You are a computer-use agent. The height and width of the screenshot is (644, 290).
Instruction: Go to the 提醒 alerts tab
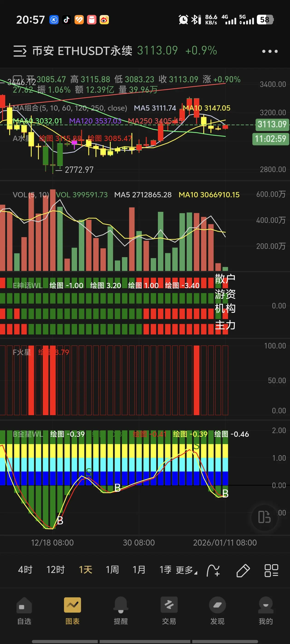click(121, 611)
